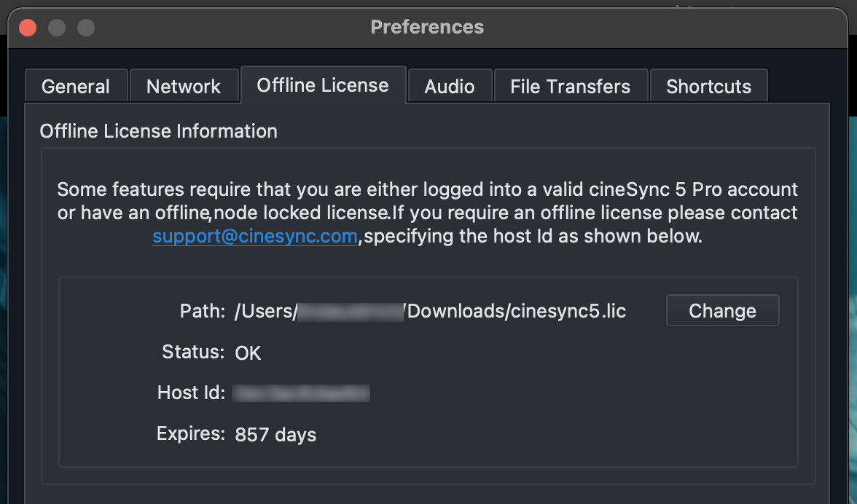Viewport: 857px width, 504px height.
Task: Click the grayed-out minimize window button
Action: pyautogui.click(x=57, y=27)
